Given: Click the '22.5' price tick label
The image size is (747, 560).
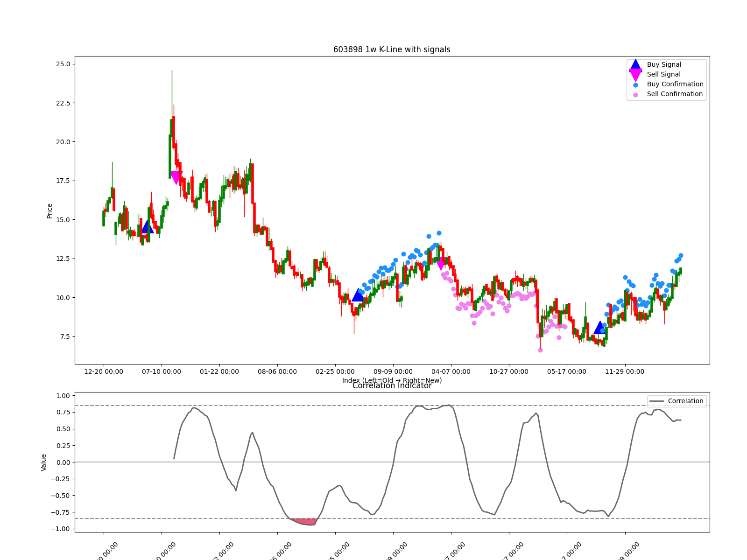Looking at the screenshot, I should pos(62,103).
